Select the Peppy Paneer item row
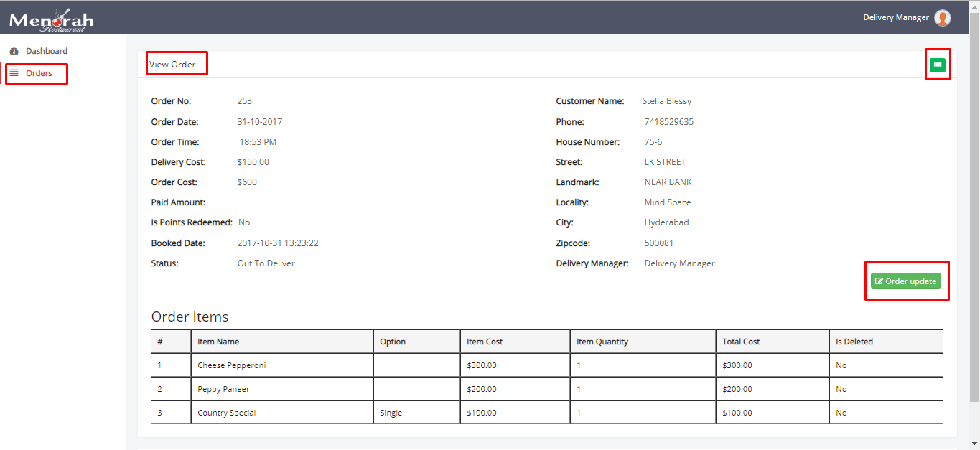The height and width of the screenshot is (450, 980). click(223, 389)
